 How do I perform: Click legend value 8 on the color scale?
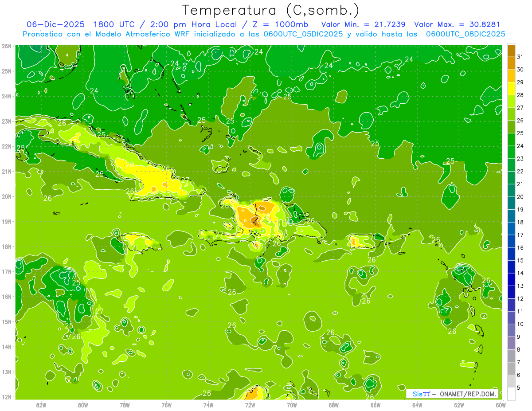point(519,349)
